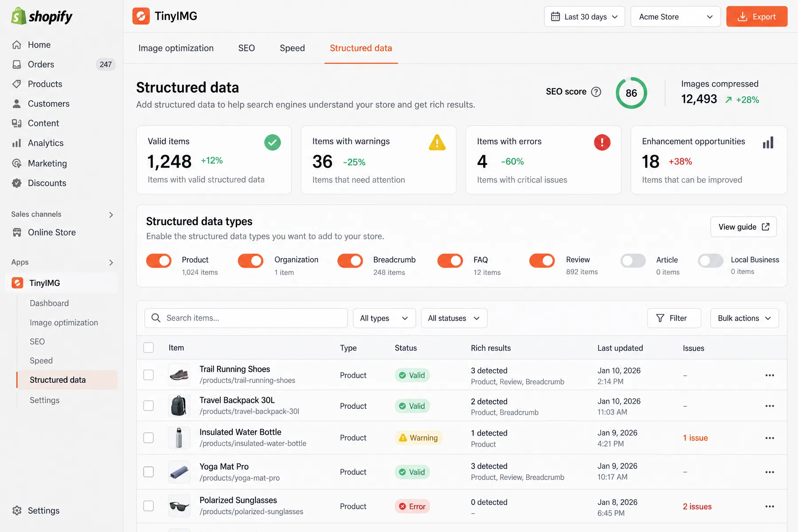Screen dimensions: 798x532
Task: Click the Export button
Action: [x=757, y=16]
